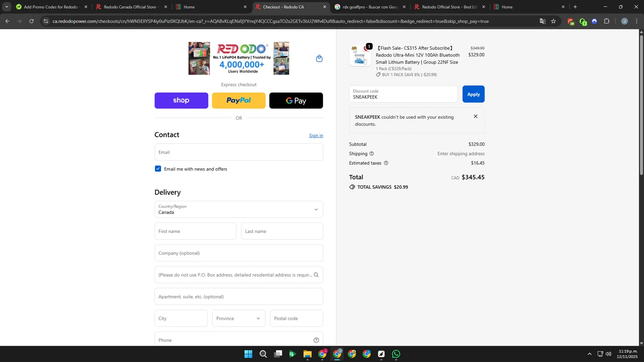Click the red extension icon with badge 30

pos(571,21)
